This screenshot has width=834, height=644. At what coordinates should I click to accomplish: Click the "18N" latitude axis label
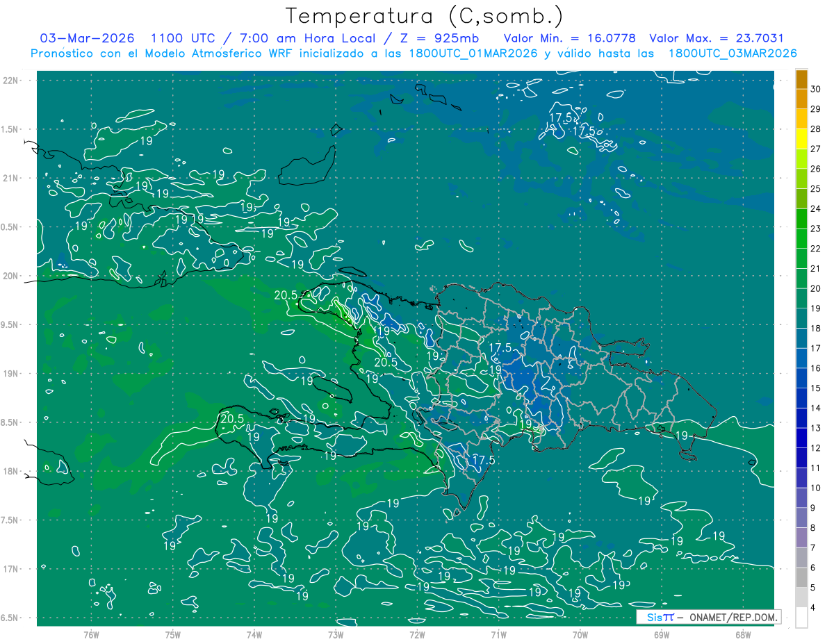click(11, 471)
